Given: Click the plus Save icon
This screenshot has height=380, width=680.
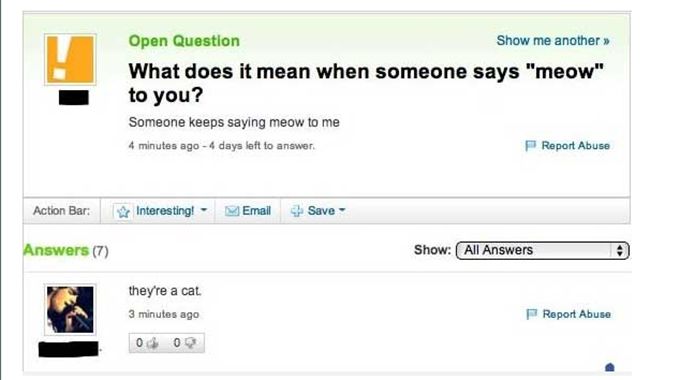Looking at the screenshot, I should pyautogui.click(x=297, y=211).
